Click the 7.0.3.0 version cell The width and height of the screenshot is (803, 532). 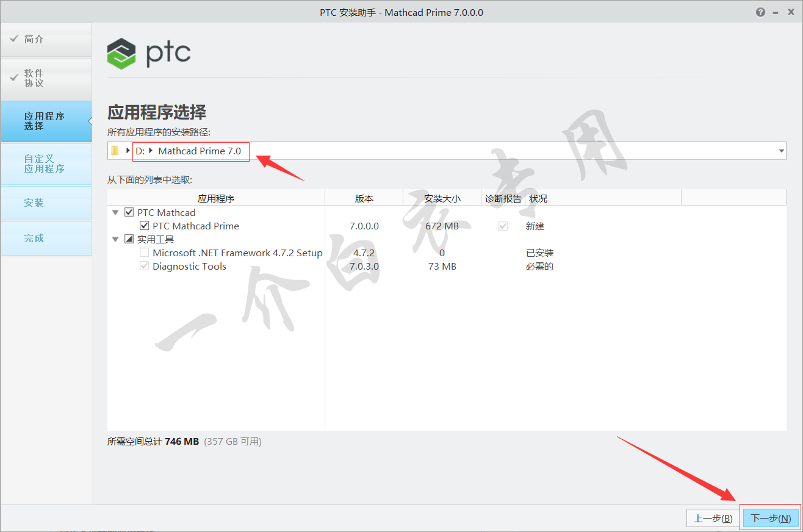(x=364, y=266)
